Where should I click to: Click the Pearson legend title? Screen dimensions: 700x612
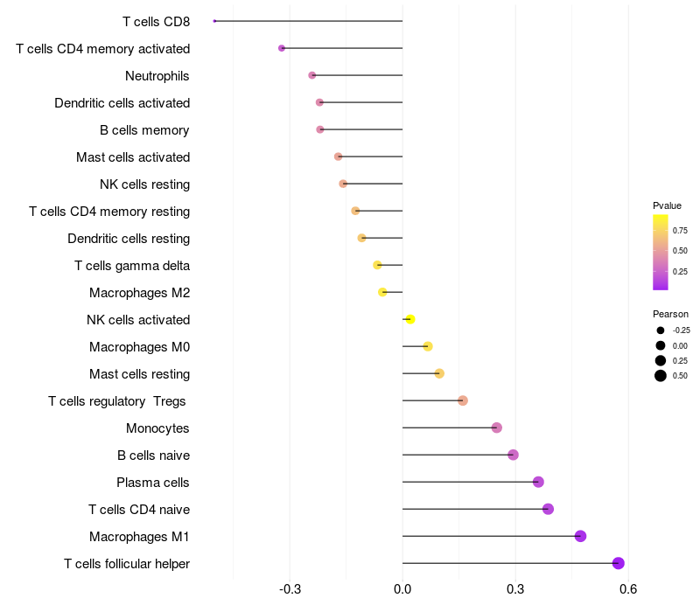point(670,314)
